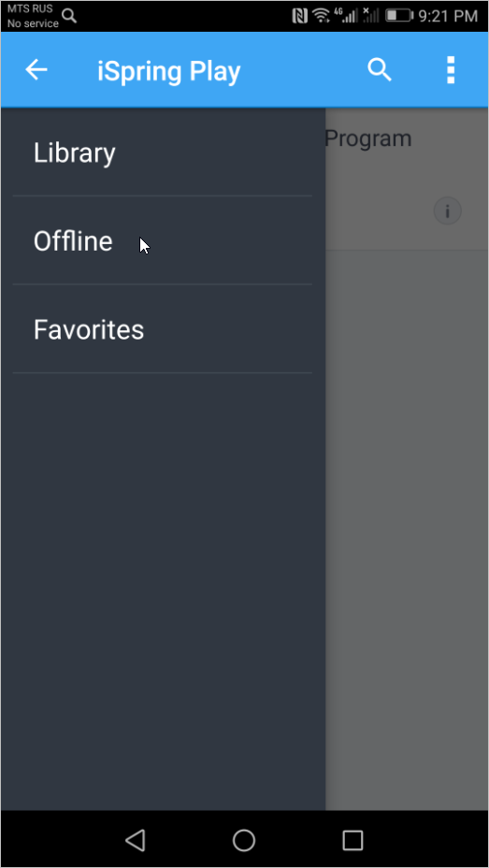Screen dimensions: 489x868
Task: Click the Wi-Fi status icon
Action: click(x=321, y=16)
